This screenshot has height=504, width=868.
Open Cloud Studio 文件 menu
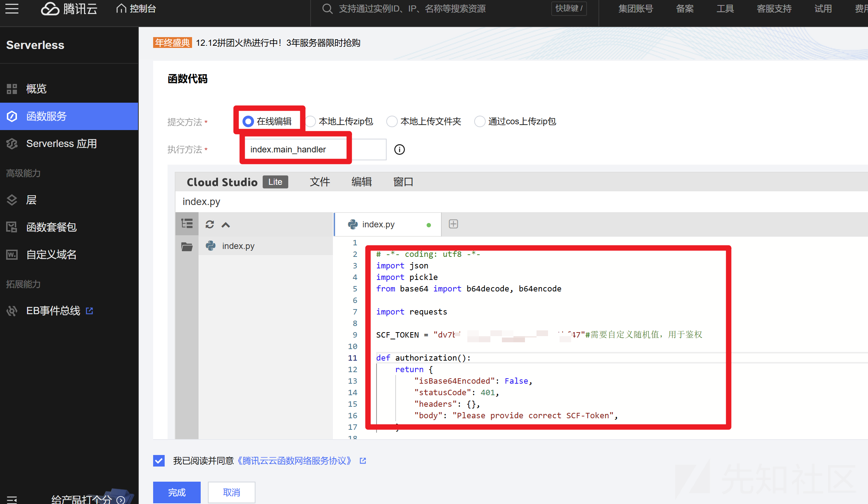pyautogui.click(x=320, y=182)
